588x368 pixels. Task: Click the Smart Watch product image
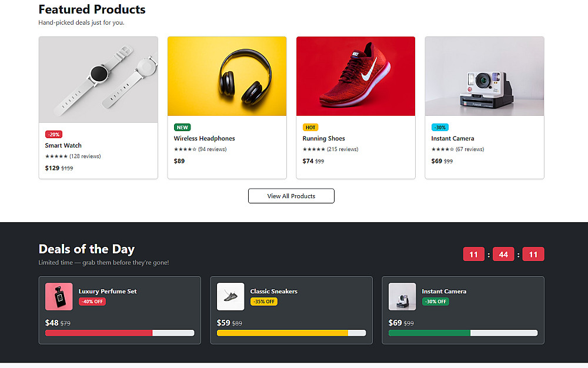click(98, 79)
